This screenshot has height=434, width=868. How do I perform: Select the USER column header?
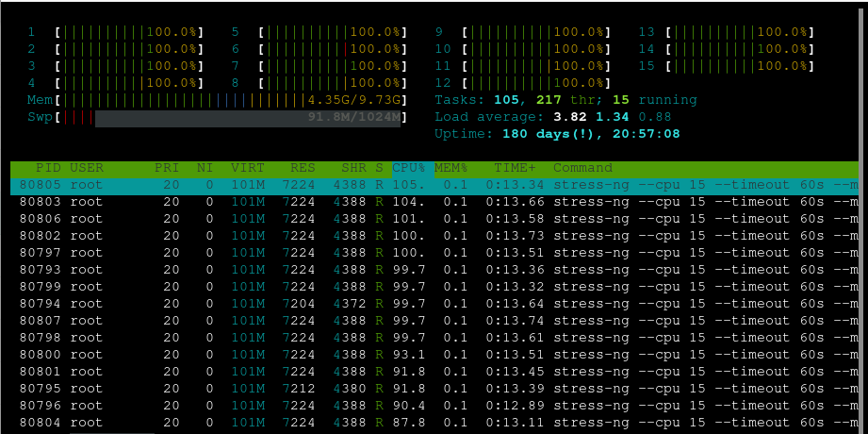pos(87,168)
